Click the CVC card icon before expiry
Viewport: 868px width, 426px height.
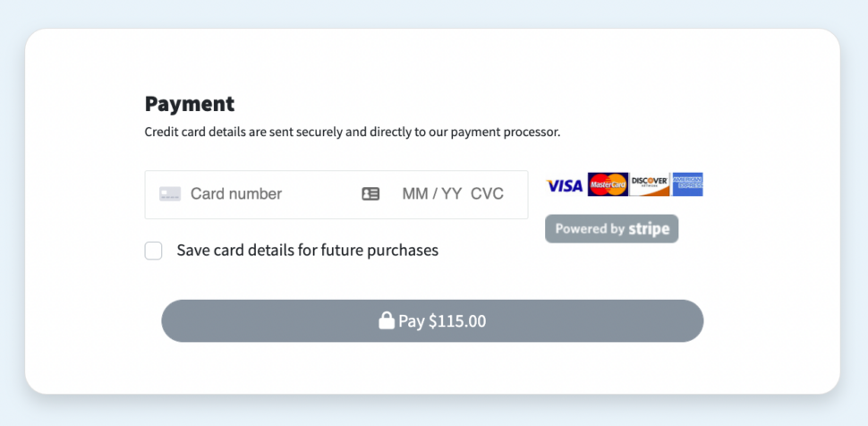tap(370, 194)
